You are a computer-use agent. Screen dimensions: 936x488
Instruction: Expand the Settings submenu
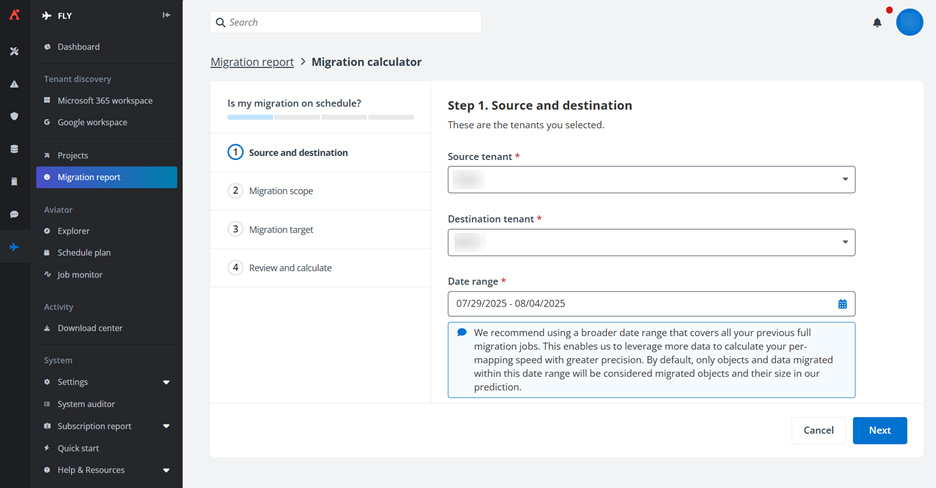(166, 382)
